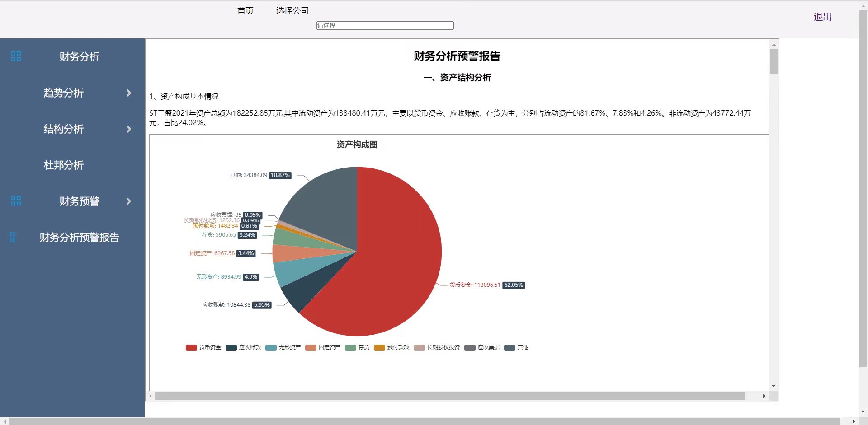Click the 18.87% label for 其他
The width and height of the screenshot is (868, 425).
click(280, 175)
